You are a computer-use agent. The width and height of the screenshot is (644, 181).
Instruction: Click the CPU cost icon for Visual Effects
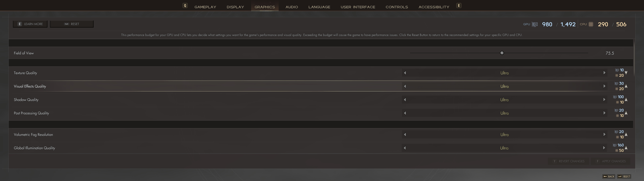pyautogui.click(x=617, y=89)
